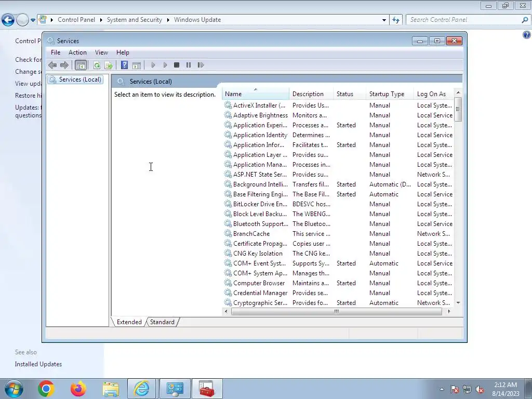The height and width of the screenshot is (399, 532).
Task: Stop the service with the square icon
Action: coord(177,65)
